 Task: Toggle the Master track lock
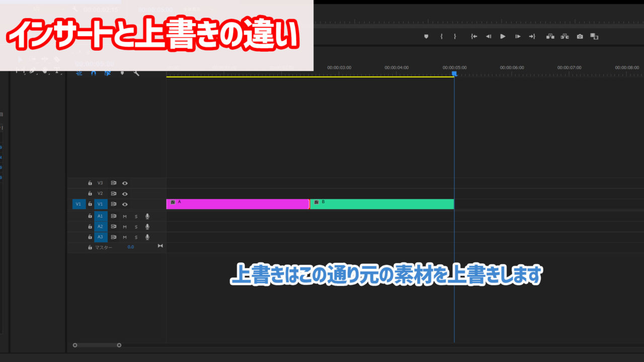[90, 247]
